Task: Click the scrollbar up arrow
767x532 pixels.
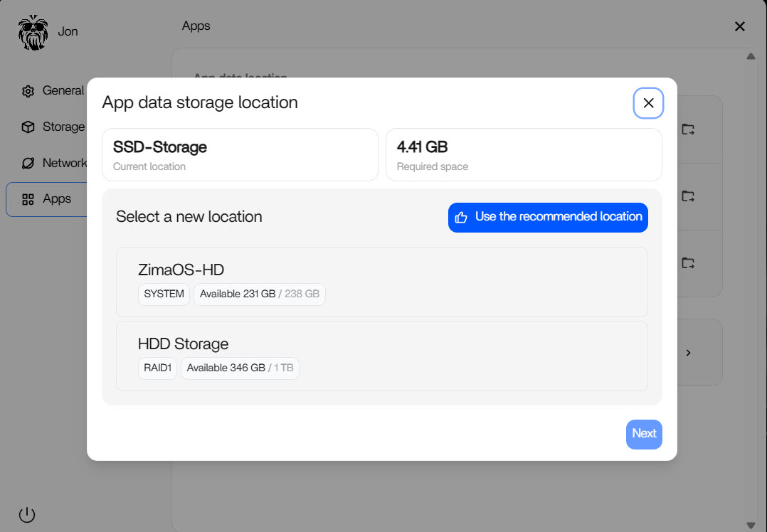Action: click(x=751, y=57)
